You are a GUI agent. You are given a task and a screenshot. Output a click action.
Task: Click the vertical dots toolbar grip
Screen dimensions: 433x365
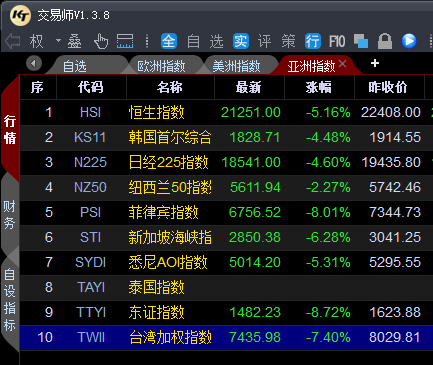[147, 41]
